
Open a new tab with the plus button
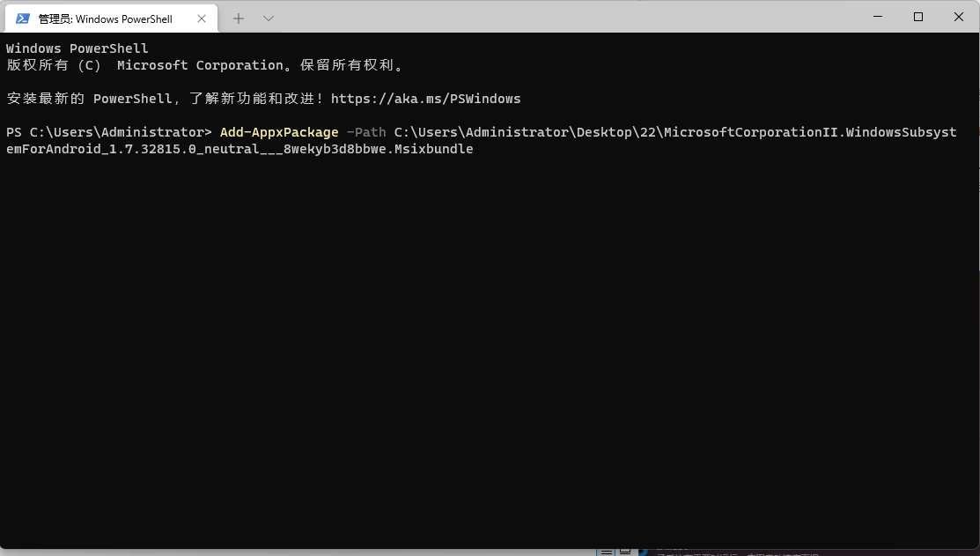(x=238, y=19)
